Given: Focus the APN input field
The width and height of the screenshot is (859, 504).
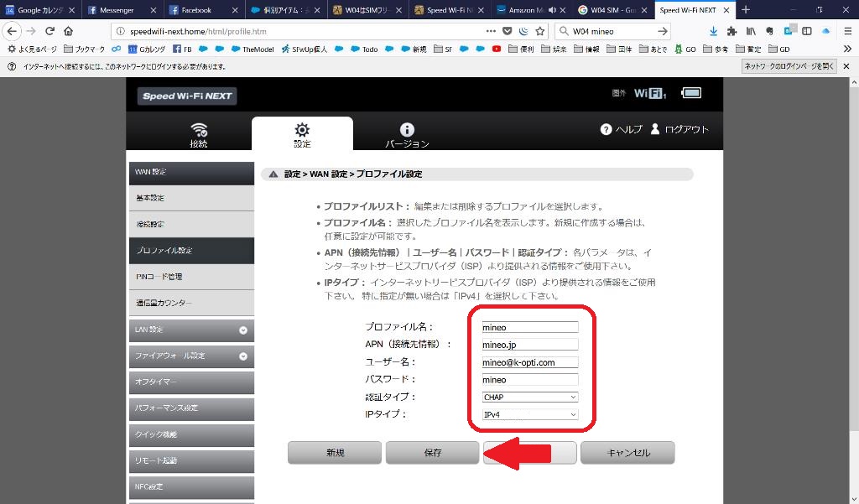Looking at the screenshot, I should coord(530,345).
